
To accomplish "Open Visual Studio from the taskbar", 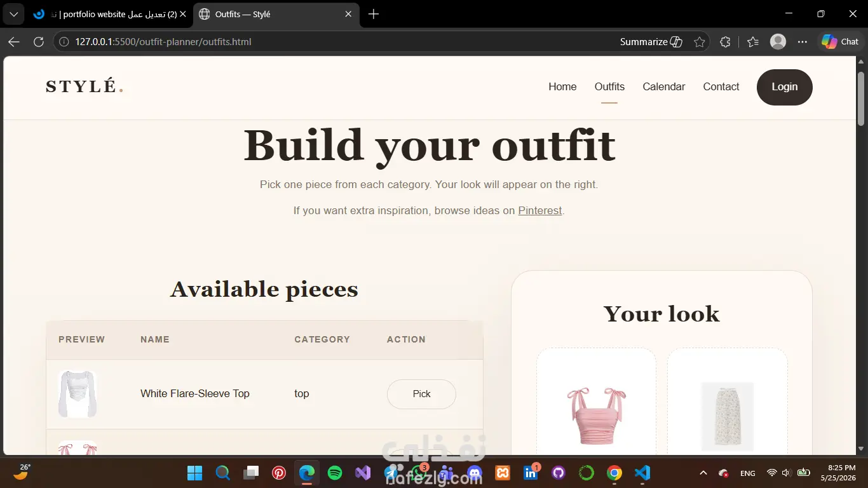I will [x=363, y=473].
